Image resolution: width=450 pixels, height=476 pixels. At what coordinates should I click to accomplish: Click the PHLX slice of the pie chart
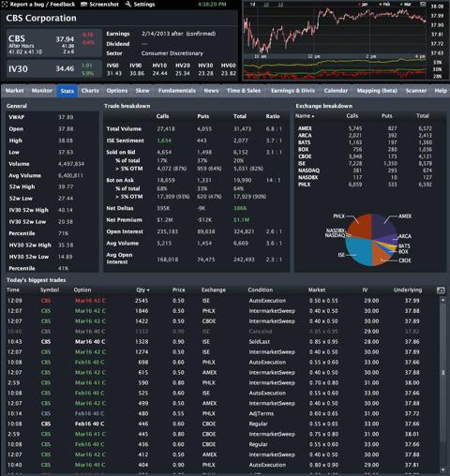pos(361,228)
